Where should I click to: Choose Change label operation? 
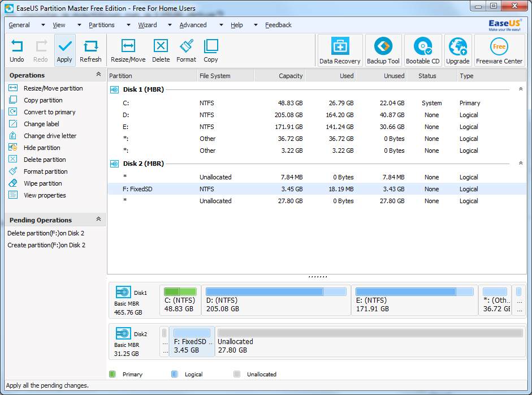click(x=41, y=124)
